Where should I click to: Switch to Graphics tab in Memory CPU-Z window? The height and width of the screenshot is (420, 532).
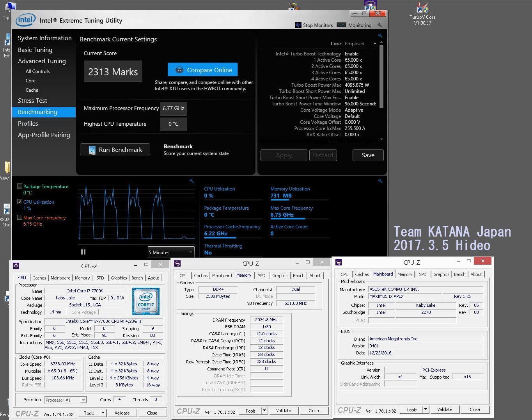tap(280, 276)
